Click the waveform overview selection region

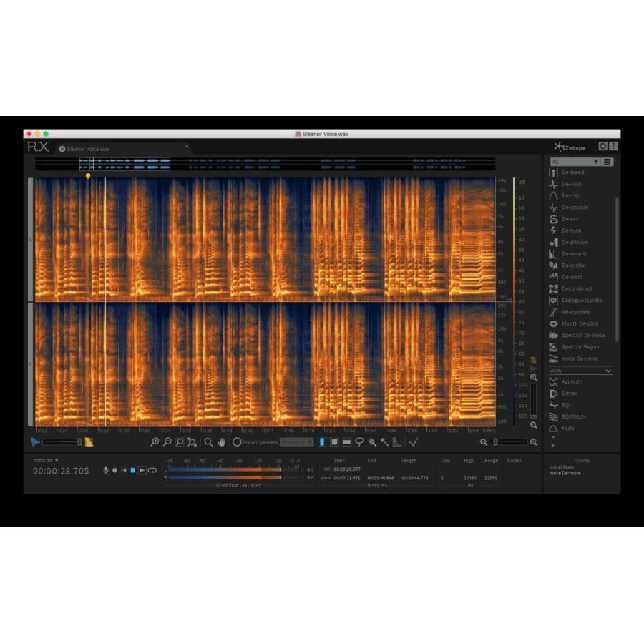125,164
